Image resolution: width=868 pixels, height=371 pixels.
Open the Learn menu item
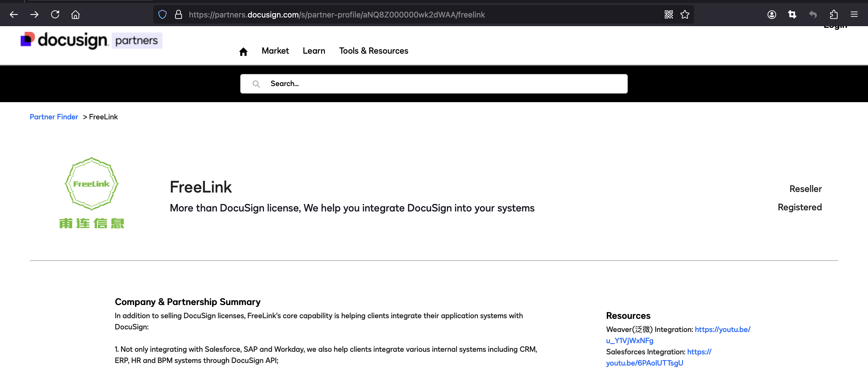pos(314,51)
